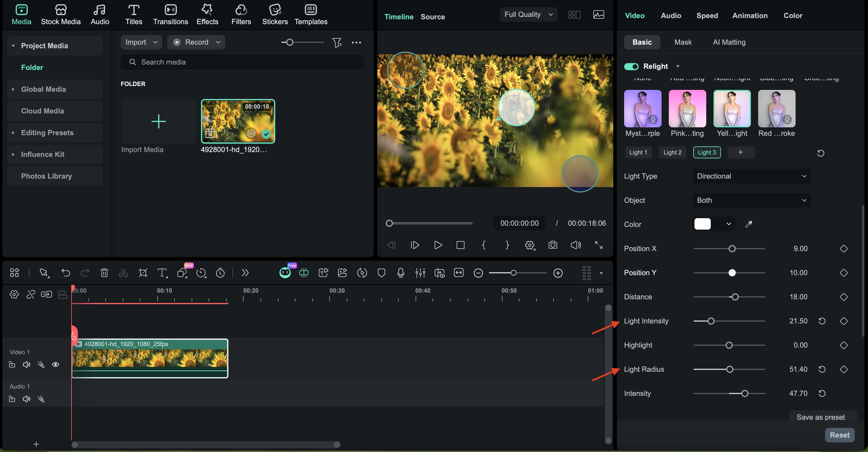Image resolution: width=868 pixels, height=452 pixels.
Task: Open the Full Quality preview dropdown
Action: click(528, 14)
